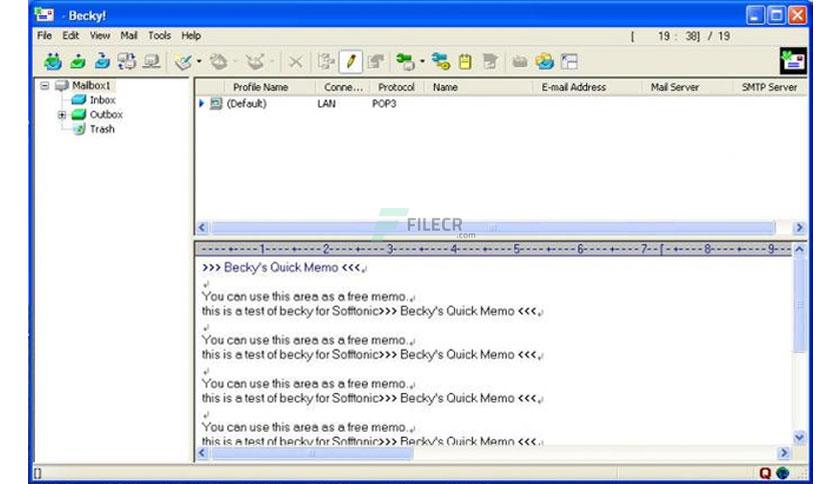Open the forward icon dropdown arrow
This screenshot has height=484, width=836.
(272, 62)
